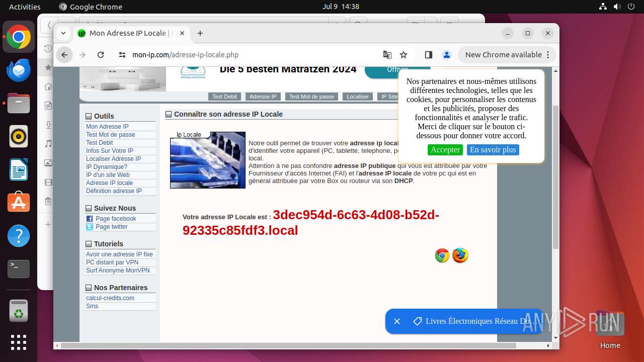This screenshot has height=362, width=644.
Task: Open Terminal from the dock
Action: (19, 269)
